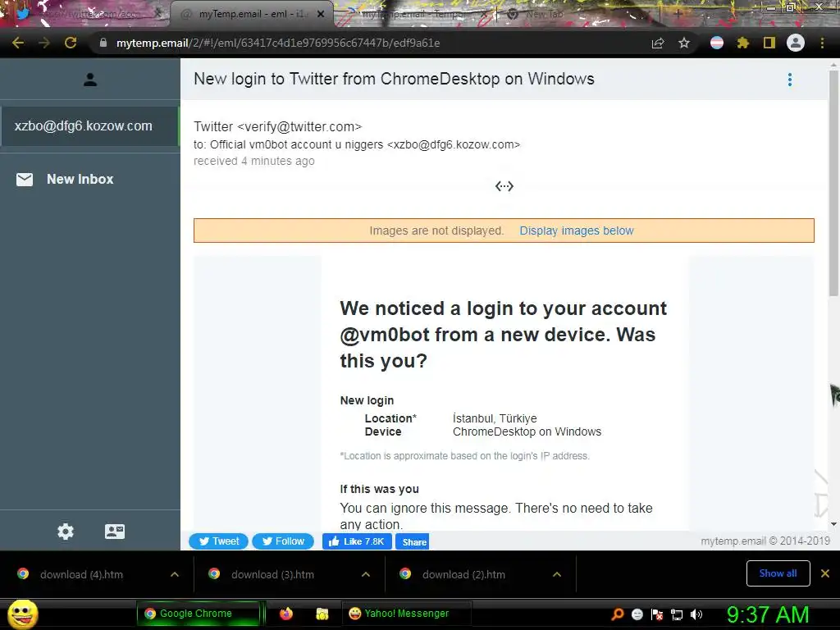The width and height of the screenshot is (840, 630).
Task: Open the Extensions puzzle piece menu
Action: coord(742,43)
